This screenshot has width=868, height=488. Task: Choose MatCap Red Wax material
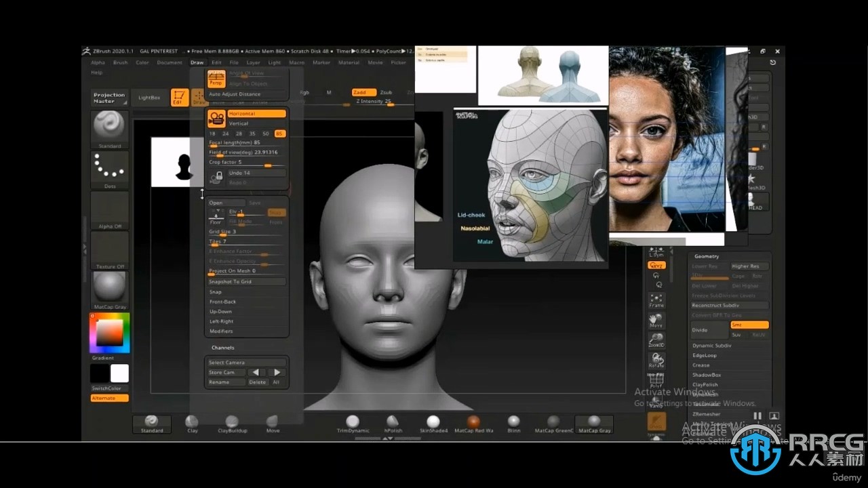pos(473,424)
